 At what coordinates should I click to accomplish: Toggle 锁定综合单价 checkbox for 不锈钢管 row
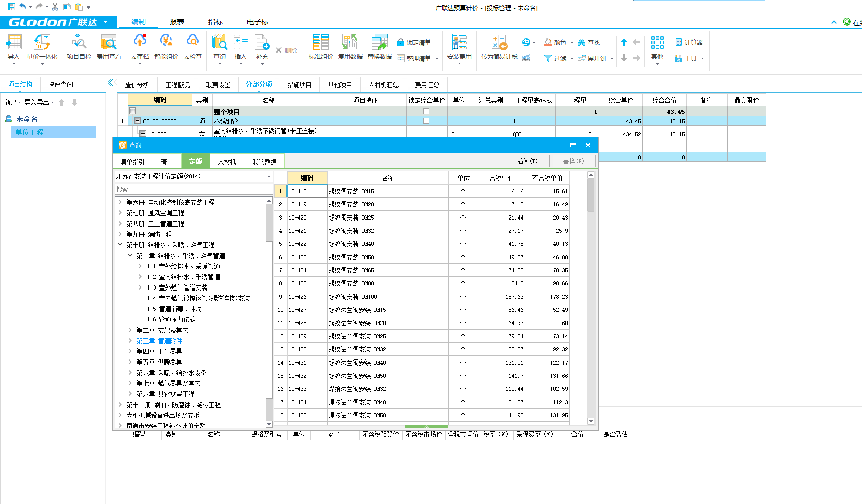[x=426, y=121]
